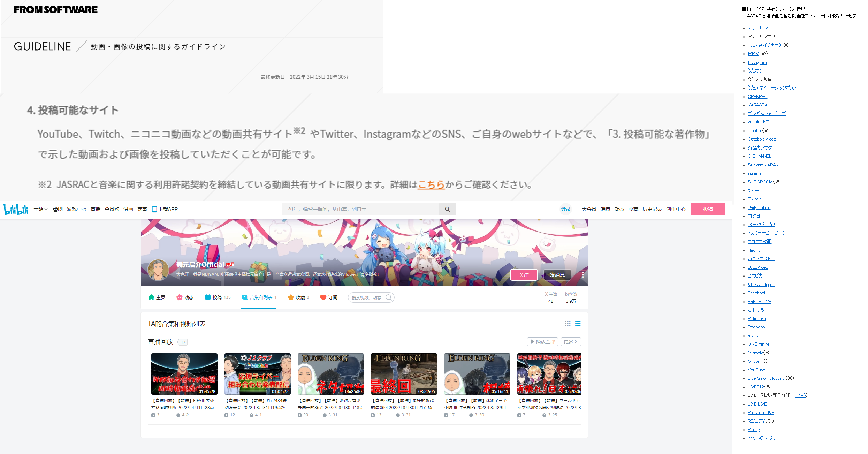Open the TikTok link
Screen dimensions: 868x454
[x=754, y=216]
